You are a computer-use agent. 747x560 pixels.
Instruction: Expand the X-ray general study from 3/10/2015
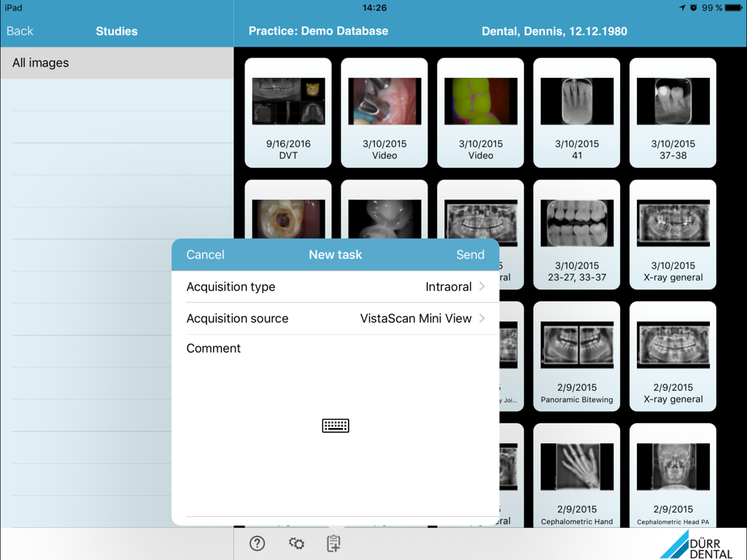click(x=672, y=233)
